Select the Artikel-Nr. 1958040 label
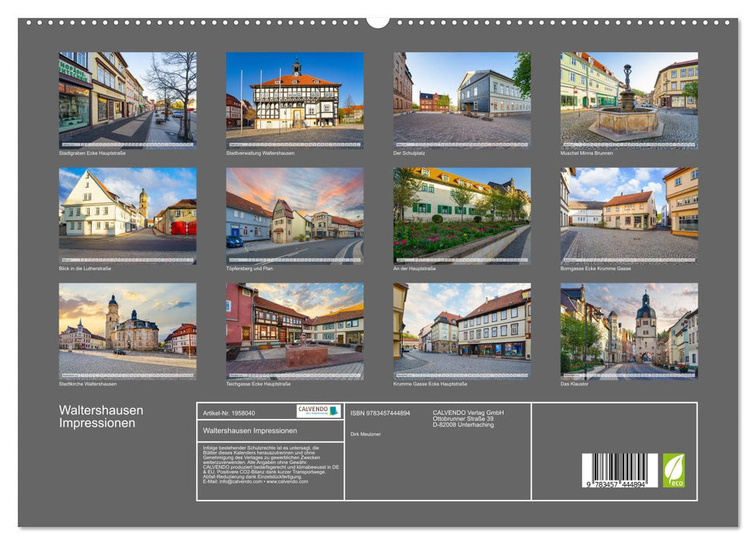 tap(230, 413)
